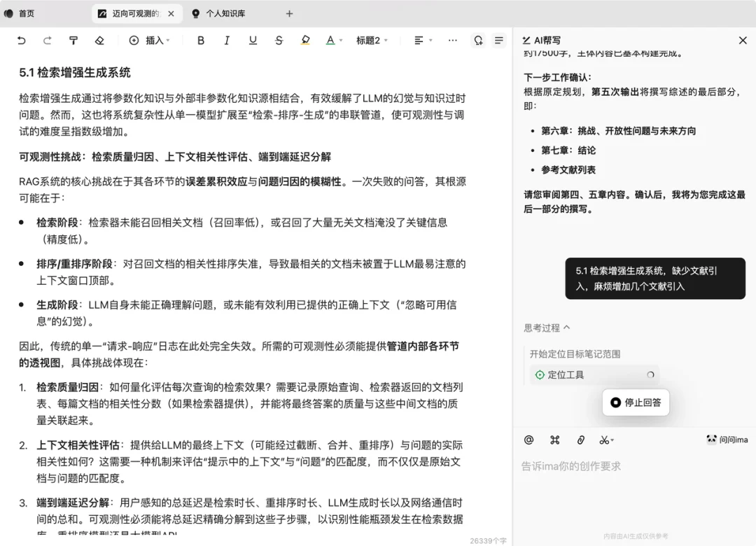Click the highlight pen icon in the toolbar

(x=305, y=41)
